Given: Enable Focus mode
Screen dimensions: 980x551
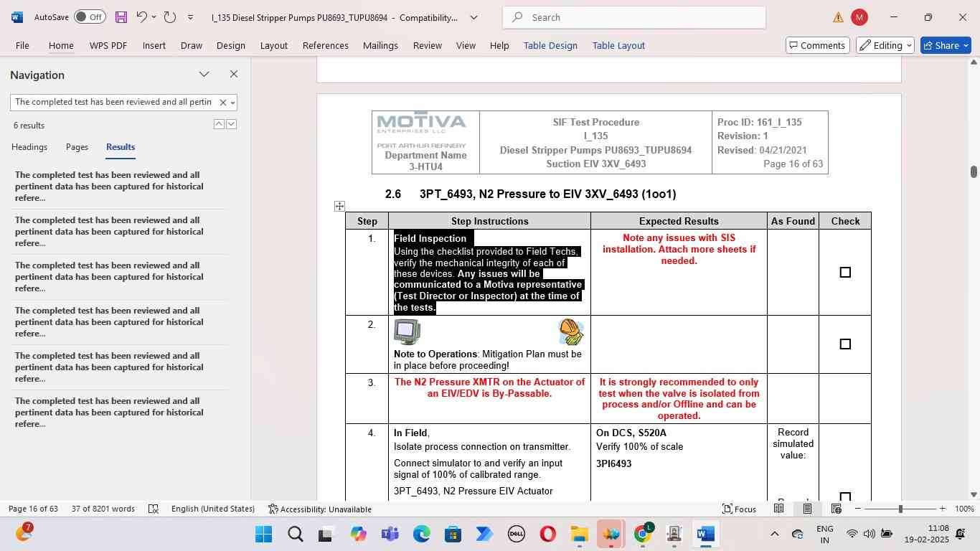Looking at the screenshot, I should tap(739, 509).
